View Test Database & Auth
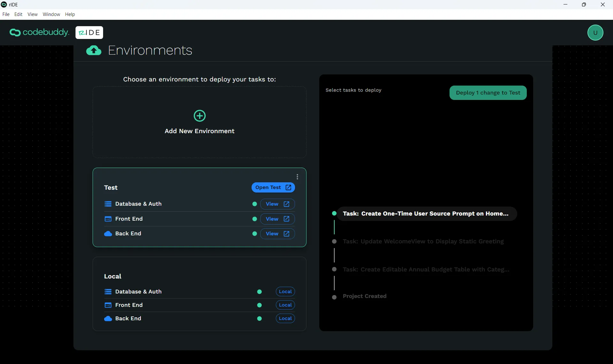 pos(277,204)
